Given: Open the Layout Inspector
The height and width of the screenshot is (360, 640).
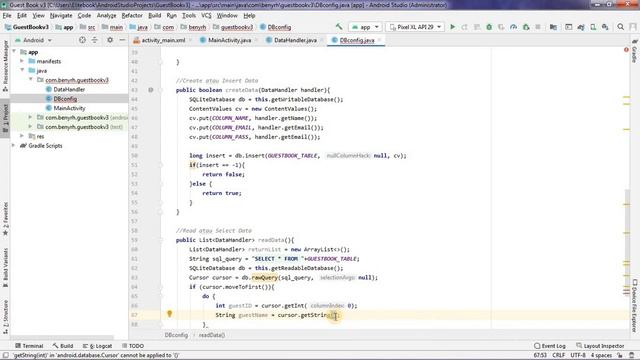Looking at the screenshot, I should (600, 346).
